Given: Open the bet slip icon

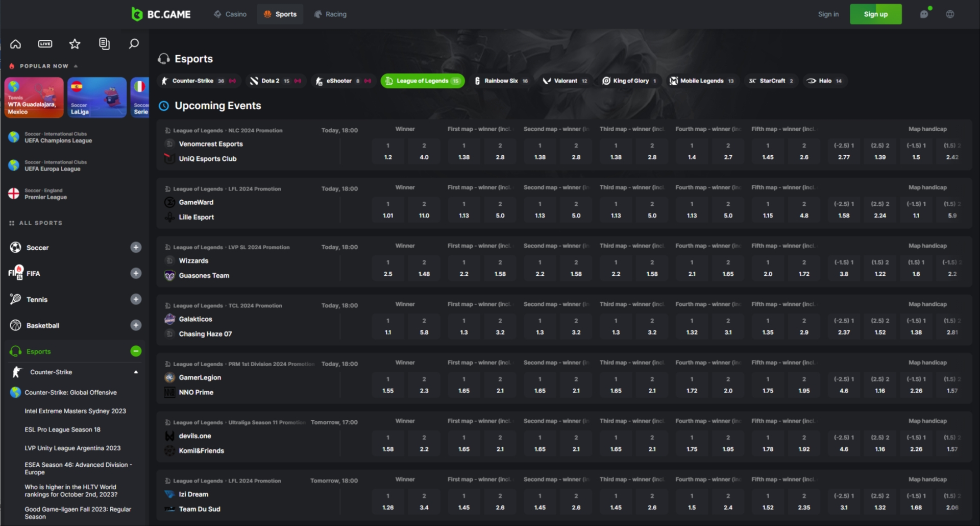Looking at the screenshot, I should tap(104, 44).
